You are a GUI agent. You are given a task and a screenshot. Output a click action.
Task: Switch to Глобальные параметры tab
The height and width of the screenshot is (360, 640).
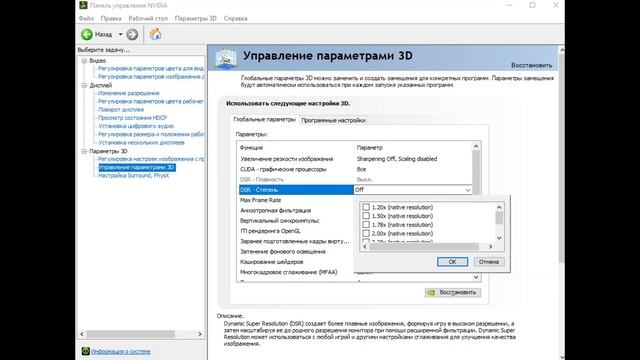coord(264,120)
